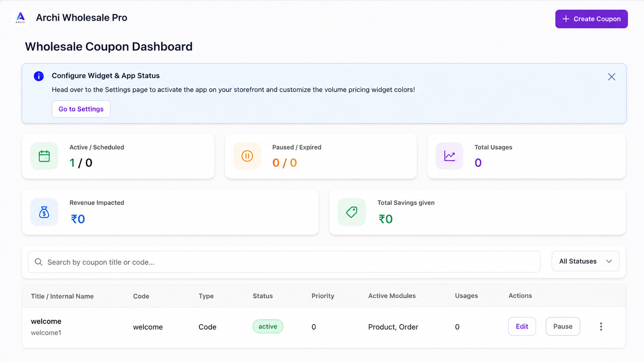Viewport: 644px width, 362px height.
Task: Click the purple usage chart icon
Action: [450, 156]
